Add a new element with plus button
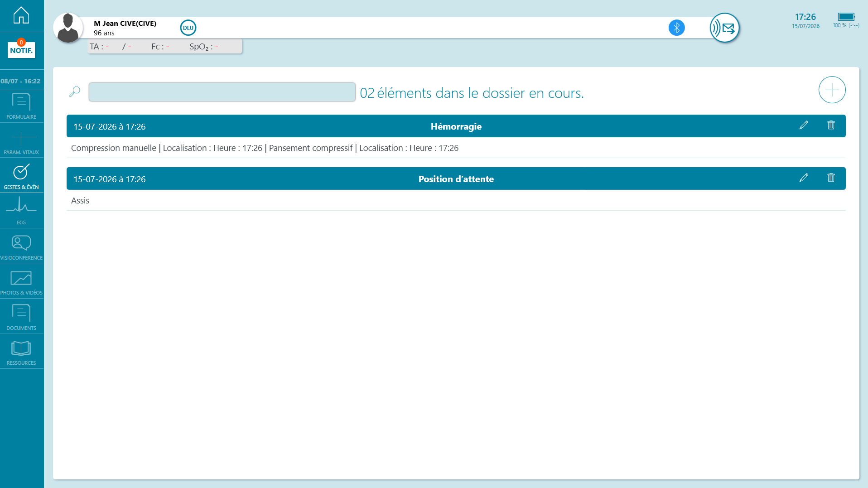The image size is (868, 488). [832, 90]
